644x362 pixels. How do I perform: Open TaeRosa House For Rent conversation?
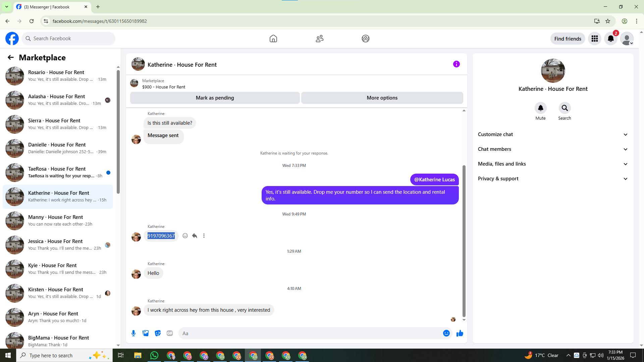tap(57, 172)
